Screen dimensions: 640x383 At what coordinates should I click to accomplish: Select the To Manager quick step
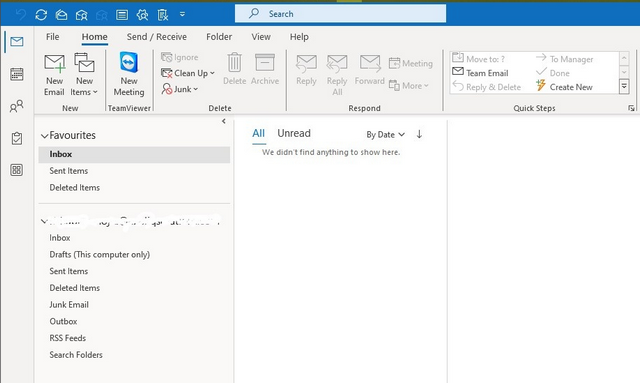(x=564, y=59)
